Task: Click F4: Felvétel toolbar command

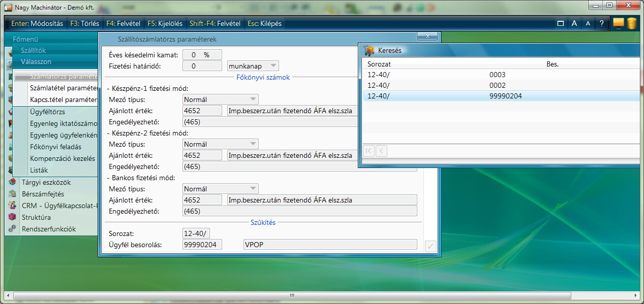Action: [124, 23]
